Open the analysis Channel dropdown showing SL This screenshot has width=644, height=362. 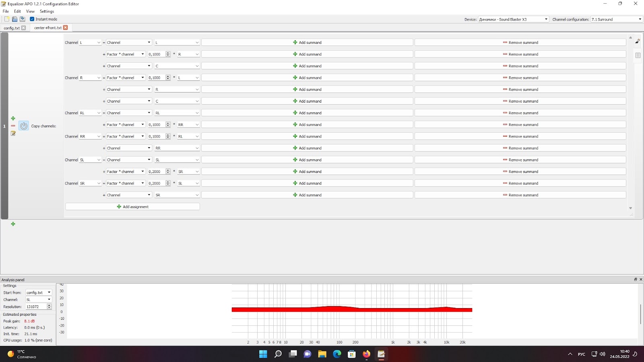[39, 299]
